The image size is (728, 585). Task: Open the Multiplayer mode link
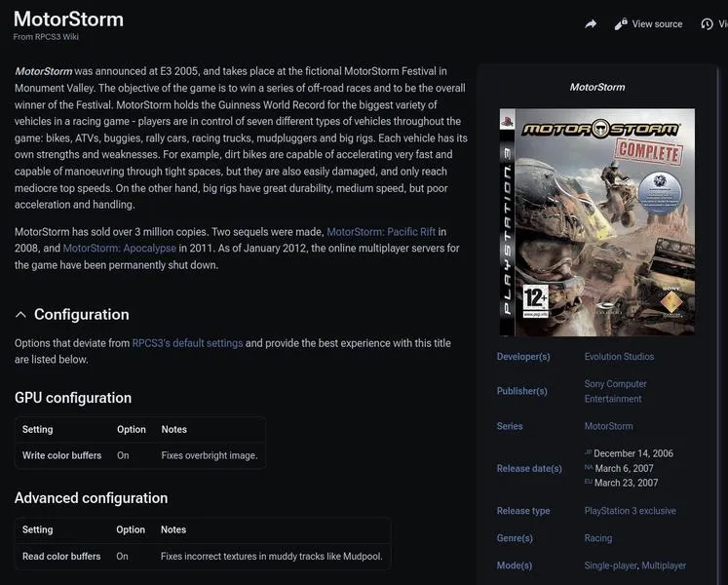[664, 565]
